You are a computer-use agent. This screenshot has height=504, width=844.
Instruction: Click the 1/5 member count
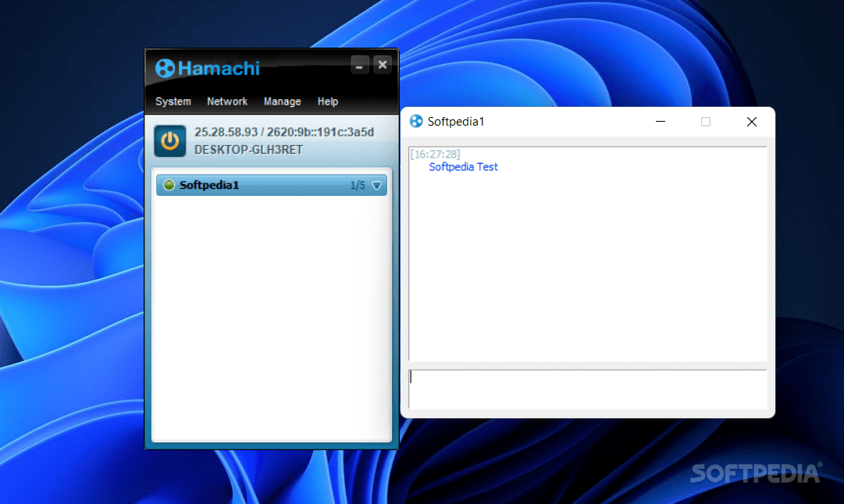(358, 186)
